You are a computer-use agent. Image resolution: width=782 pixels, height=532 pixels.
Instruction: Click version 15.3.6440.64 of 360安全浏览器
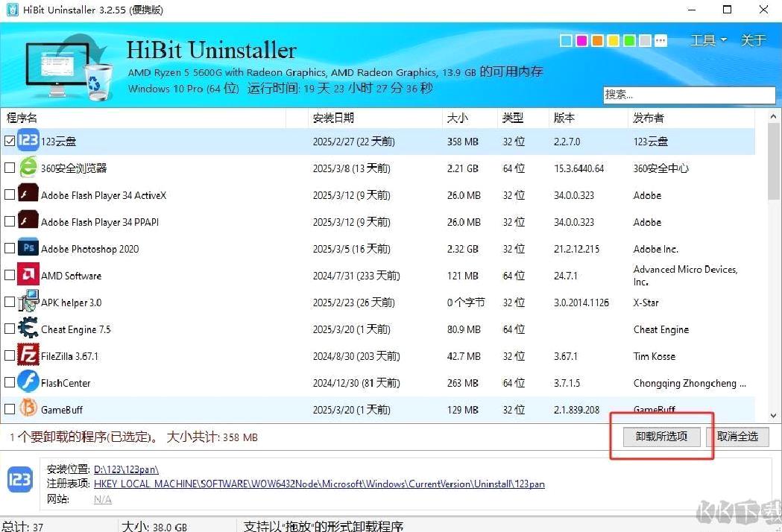tap(579, 168)
